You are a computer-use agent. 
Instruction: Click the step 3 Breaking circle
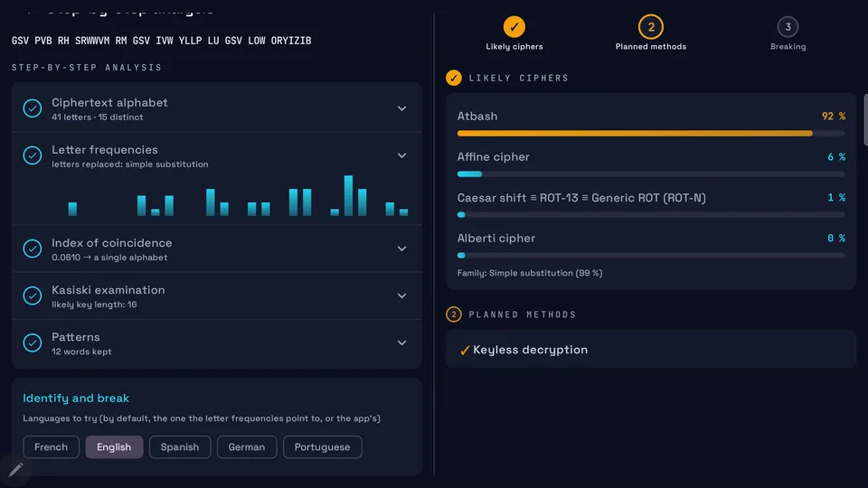click(x=788, y=26)
